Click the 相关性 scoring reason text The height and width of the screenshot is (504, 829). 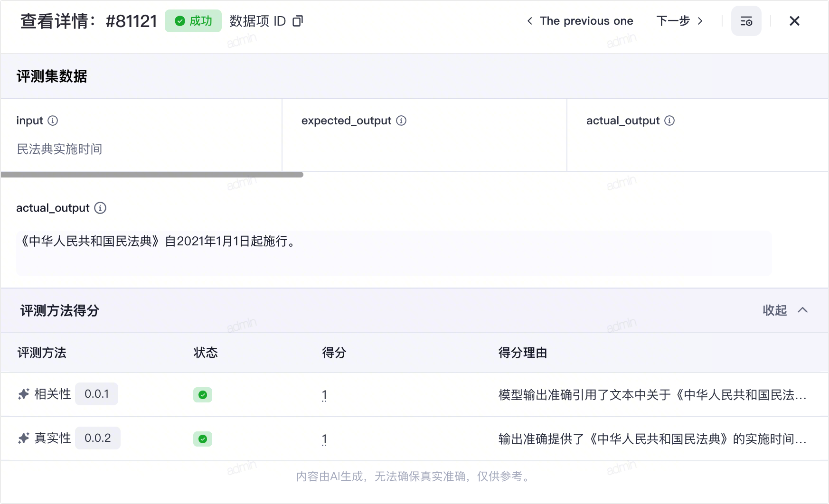pyautogui.click(x=652, y=395)
